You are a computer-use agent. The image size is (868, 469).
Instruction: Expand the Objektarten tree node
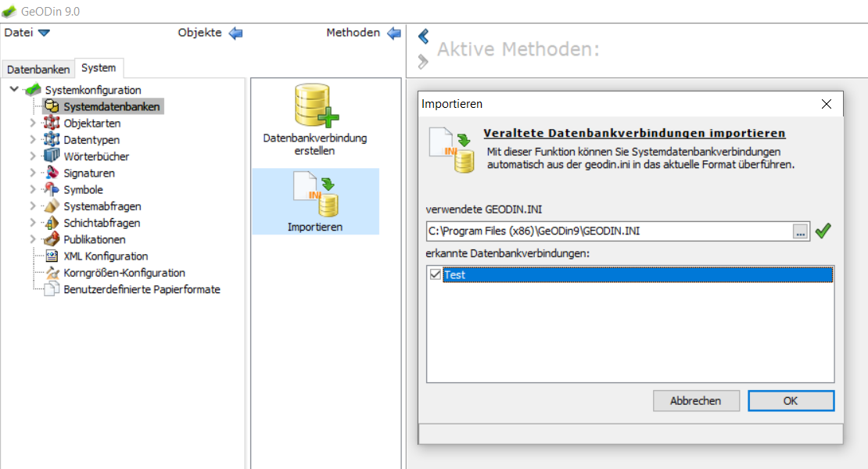tap(33, 123)
